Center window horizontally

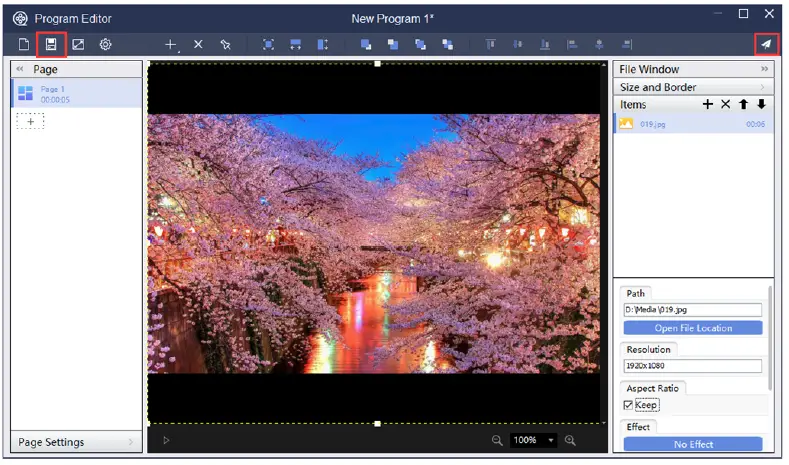[x=599, y=44]
